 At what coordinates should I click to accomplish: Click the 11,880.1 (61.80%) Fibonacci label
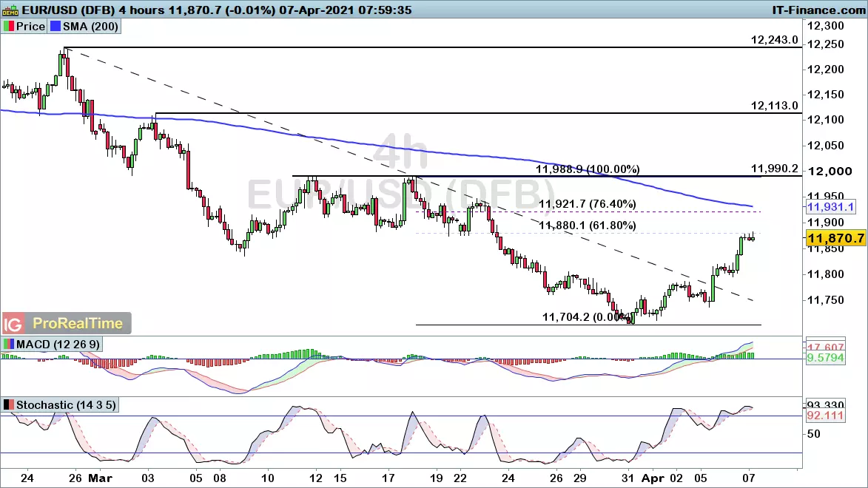(588, 226)
